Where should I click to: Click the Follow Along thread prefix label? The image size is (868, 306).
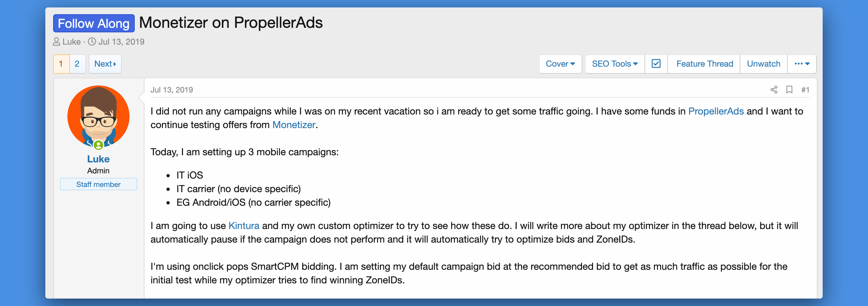(x=94, y=23)
